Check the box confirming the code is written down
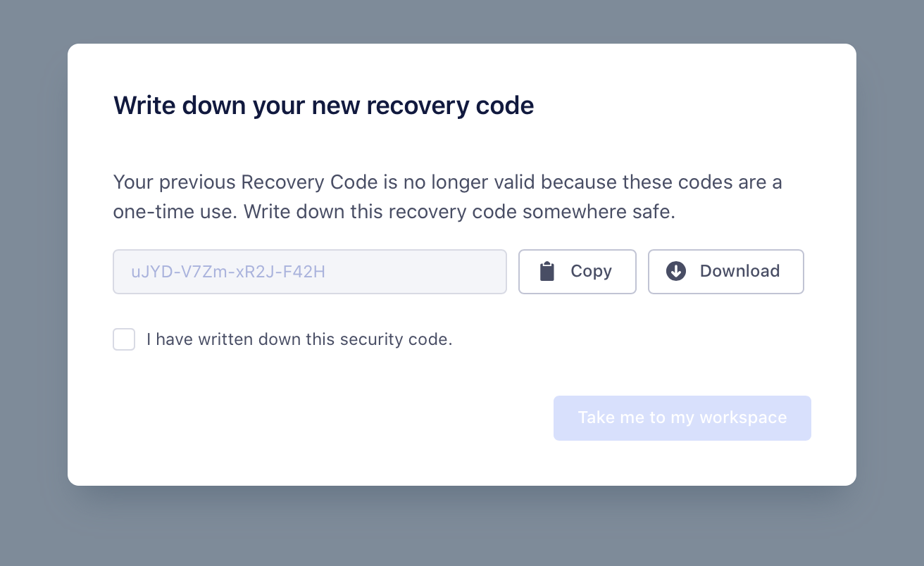 tap(124, 339)
